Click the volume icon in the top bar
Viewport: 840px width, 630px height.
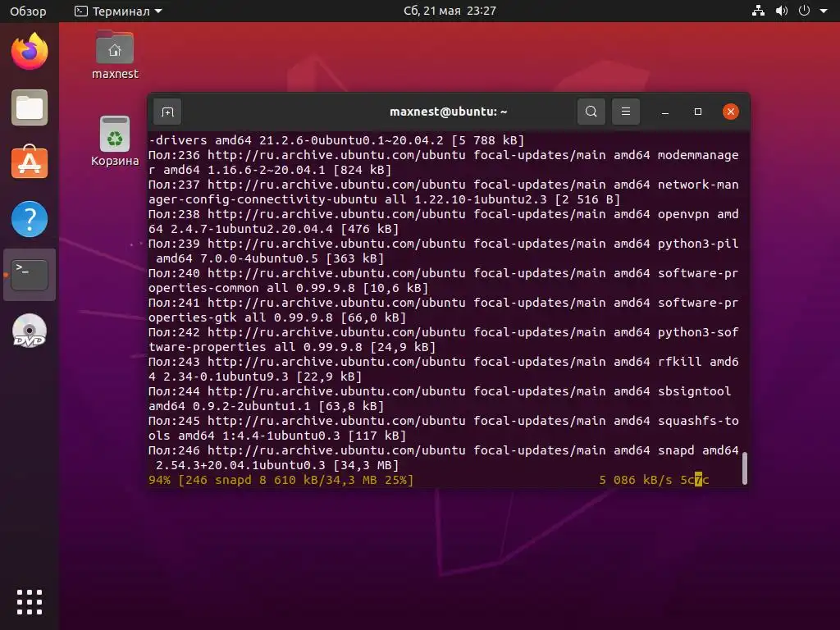(x=781, y=11)
